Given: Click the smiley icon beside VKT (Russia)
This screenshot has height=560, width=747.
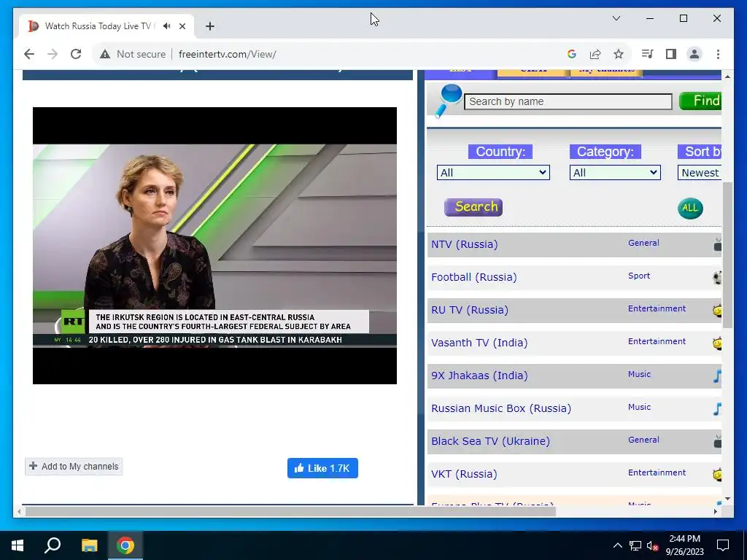Looking at the screenshot, I should 718,474.
